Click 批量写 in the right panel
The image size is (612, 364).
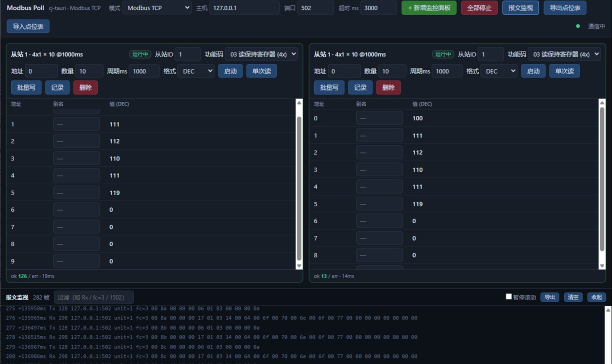tap(329, 88)
